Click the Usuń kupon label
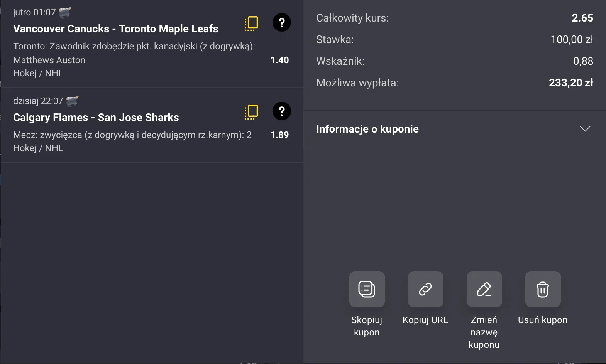Viewport: 606px width, 364px height. point(542,320)
